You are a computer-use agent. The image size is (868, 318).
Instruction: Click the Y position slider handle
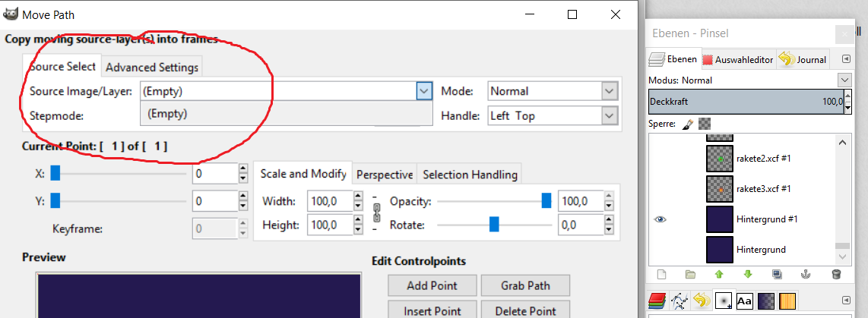pos(55,201)
